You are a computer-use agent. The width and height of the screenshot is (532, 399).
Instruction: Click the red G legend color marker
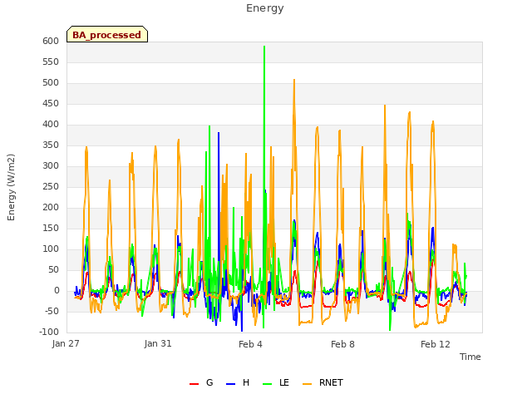(x=194, y=384)
